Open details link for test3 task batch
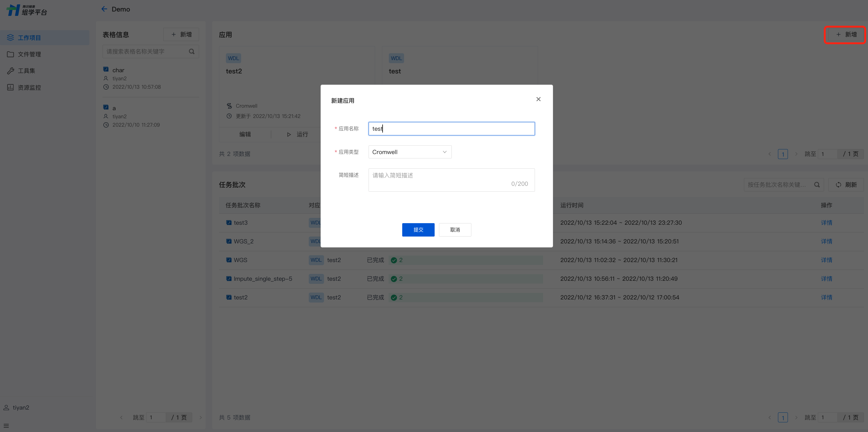 826,223
